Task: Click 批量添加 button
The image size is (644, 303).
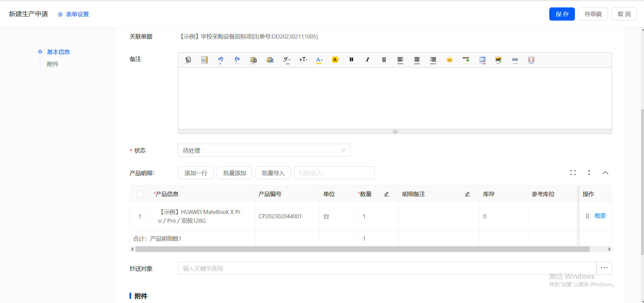Action: [x=234, y=173]
